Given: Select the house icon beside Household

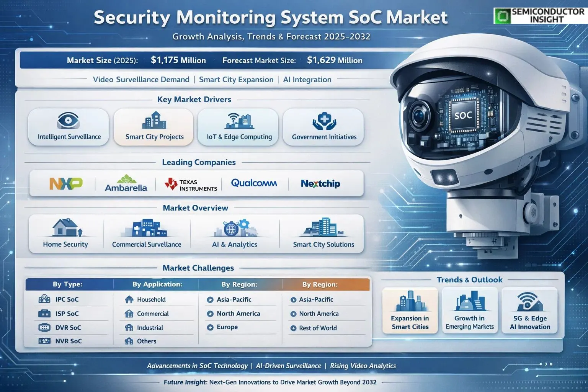Looking at the screenshot, I should [129, 300].
